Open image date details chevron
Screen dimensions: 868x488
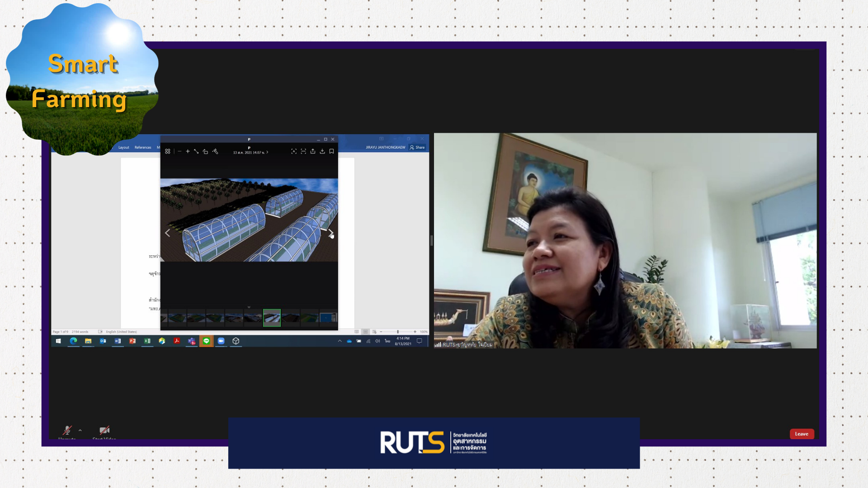[x=267, y=152]
